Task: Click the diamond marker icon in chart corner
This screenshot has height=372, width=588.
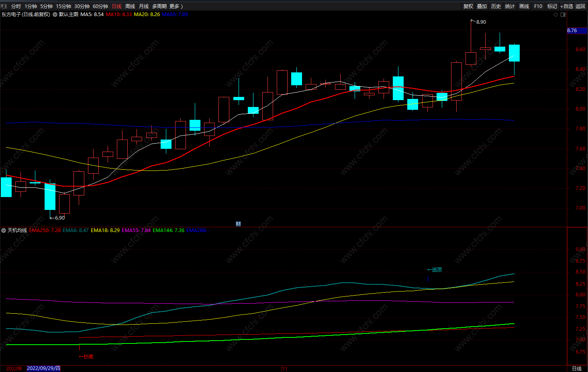Action: 556,14
